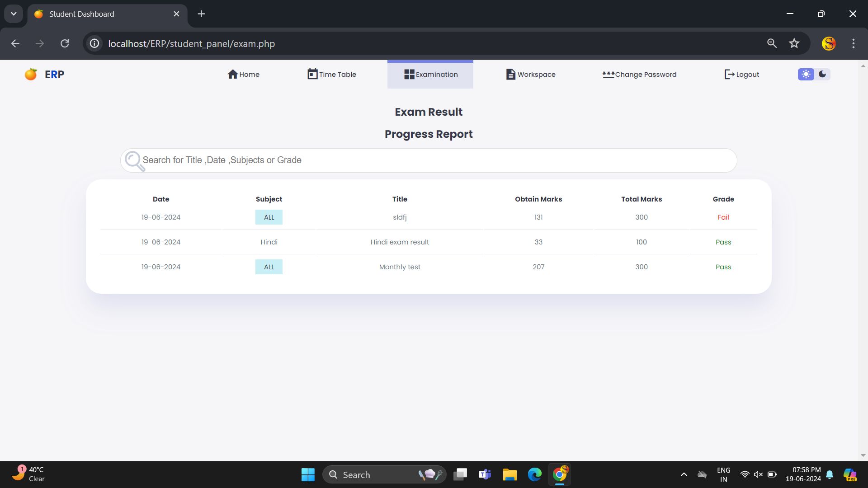Click the Logout arrow icon

[x=729, y=74]
